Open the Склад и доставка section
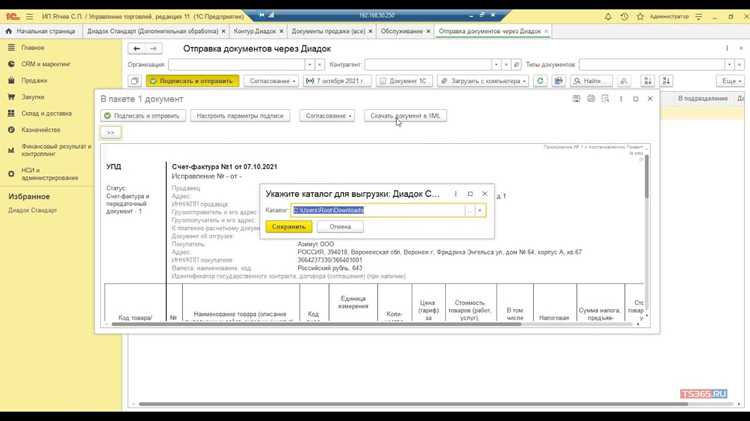Screen dimensions: 750x421 point(46,113)
